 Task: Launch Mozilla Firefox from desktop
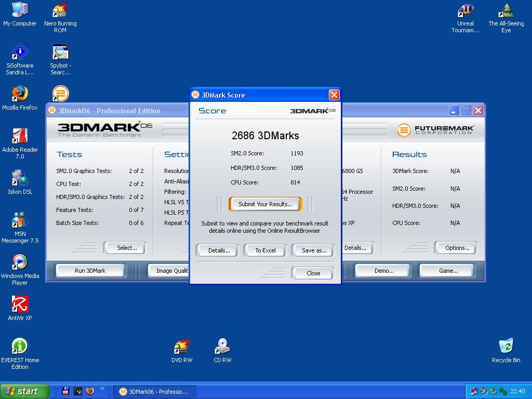[20, 94]
